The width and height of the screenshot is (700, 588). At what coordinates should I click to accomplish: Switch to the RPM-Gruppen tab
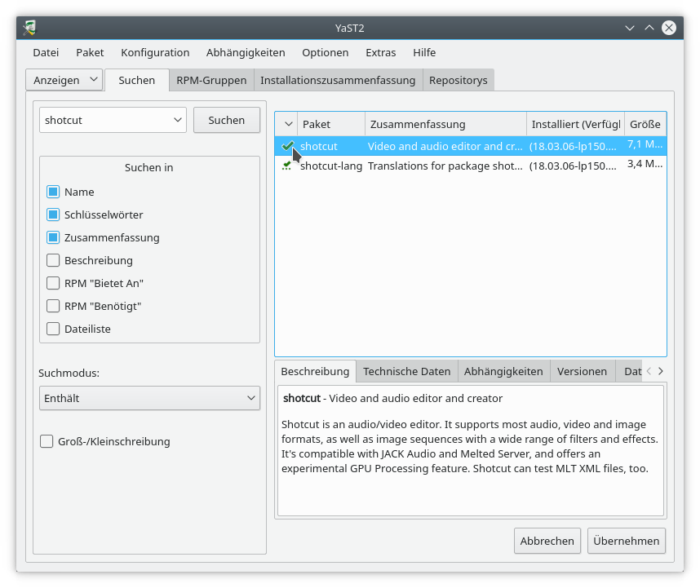point(211,80)
